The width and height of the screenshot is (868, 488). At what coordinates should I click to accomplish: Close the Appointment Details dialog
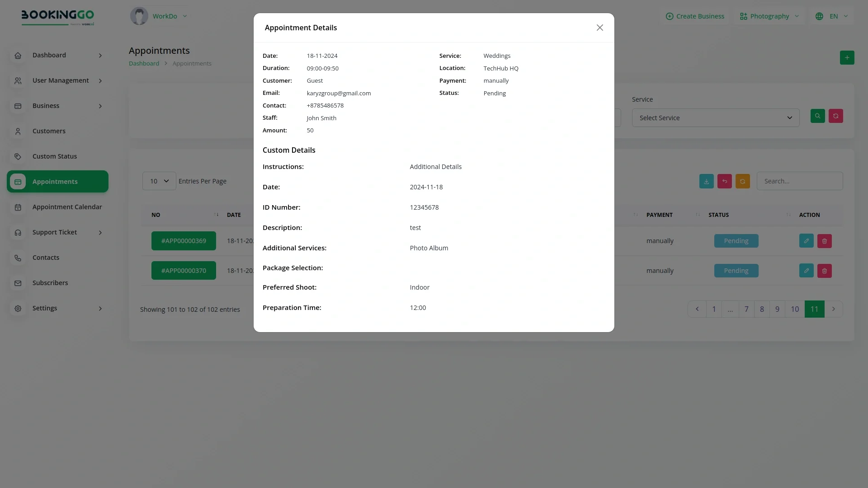[x=599, y=28]
